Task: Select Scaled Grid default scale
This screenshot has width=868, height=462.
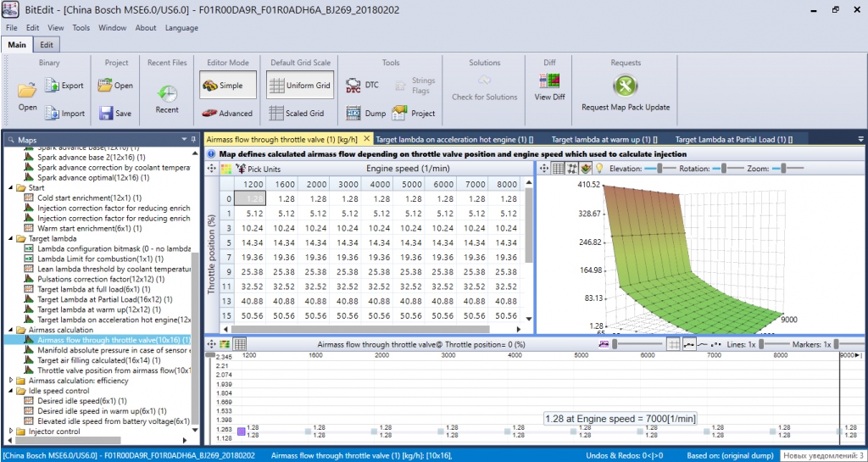Action: (x=297, y=113)
